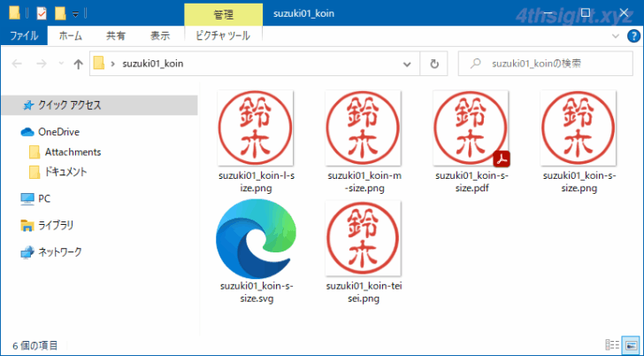Open OneDrive in the sidebar
Image resolution: width=644 pixels, height=356 pixels.
coord(58,132)
